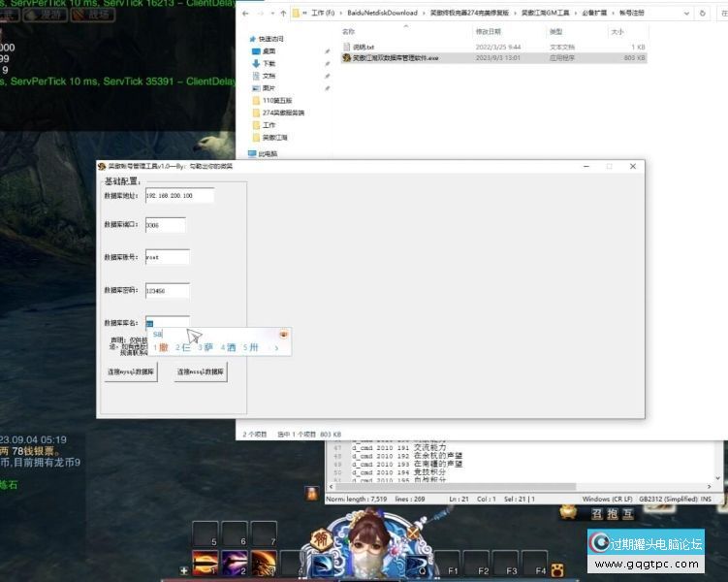The width and height of the screenshot is (728, 582).
Task: Click the Forward arrow in File Explorer
Action: (x=261, y=14)
